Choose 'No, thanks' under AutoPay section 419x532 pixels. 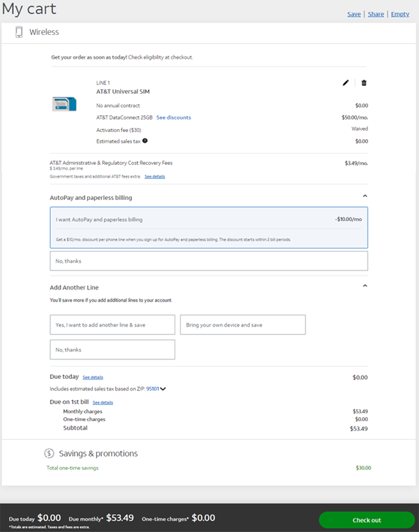(209, 261)
